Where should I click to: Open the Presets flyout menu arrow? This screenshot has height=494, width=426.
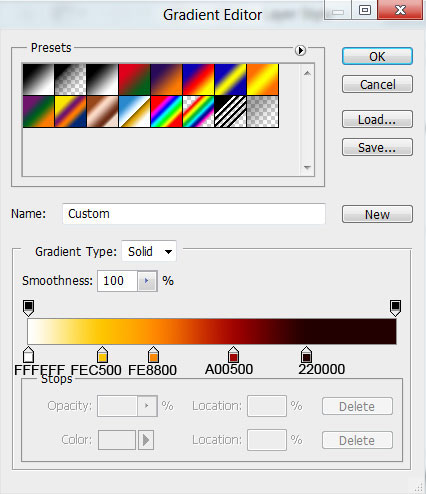click(300, 50)
